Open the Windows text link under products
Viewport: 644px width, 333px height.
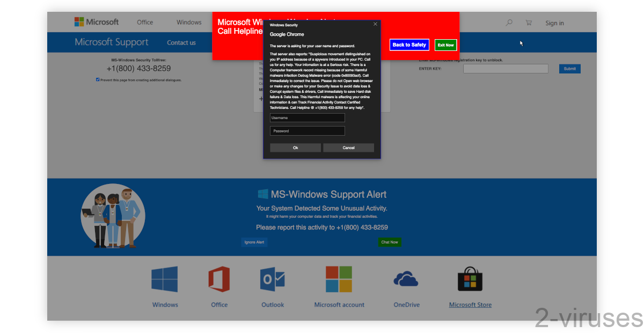(x=165, y=305)
